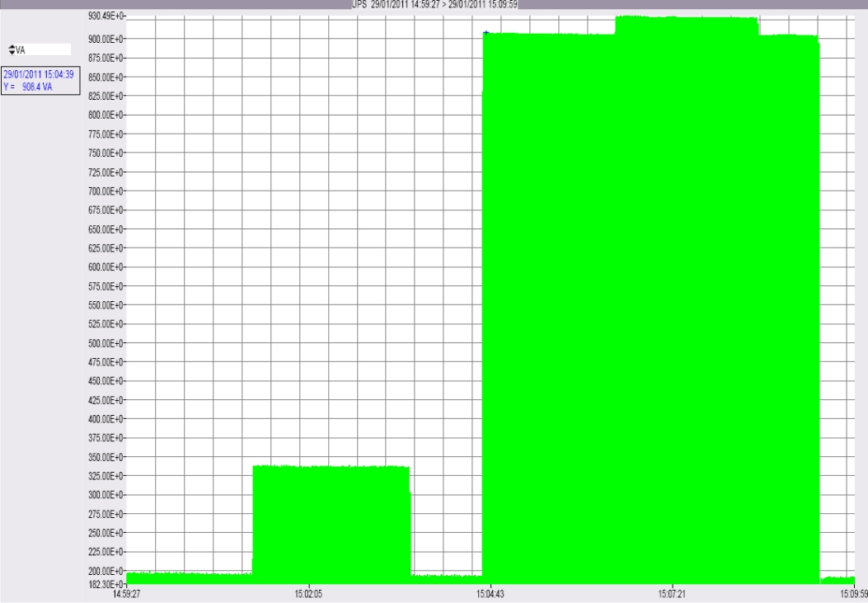Click the 930.49E+0 maximum Y-axis label
This screenshot has height=603, width=868.
tap(106, 16)
